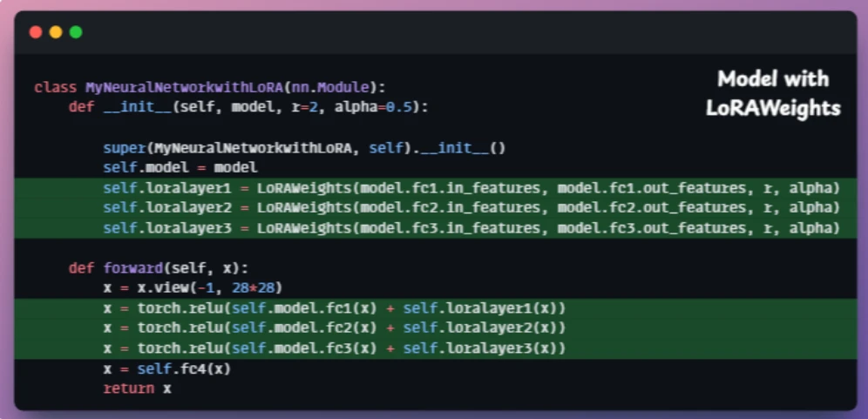Click the super() call line

coord(304,148)
